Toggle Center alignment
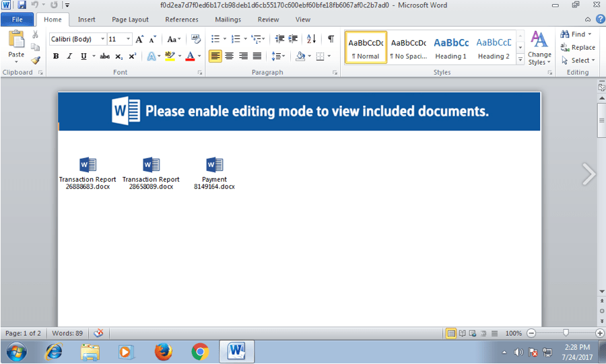This screenshot has height=364, width=606. [229, 57]
